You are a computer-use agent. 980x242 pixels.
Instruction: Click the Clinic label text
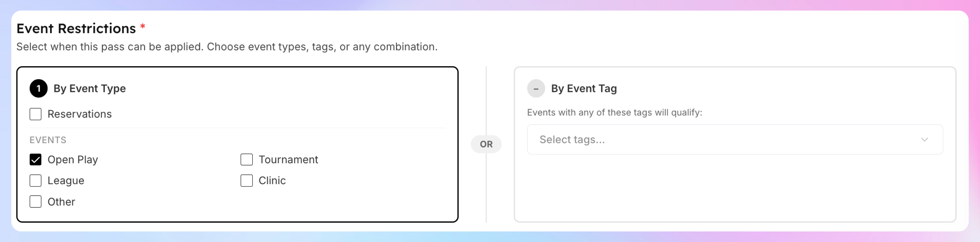click(272, 180)
